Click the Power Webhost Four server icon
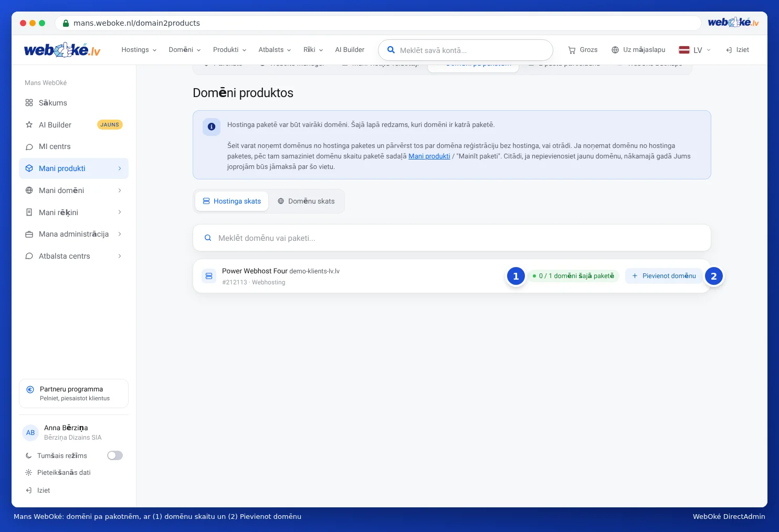The height and width of the screenshot is (532, 779). pyautogui.click(x=209, y=276)
